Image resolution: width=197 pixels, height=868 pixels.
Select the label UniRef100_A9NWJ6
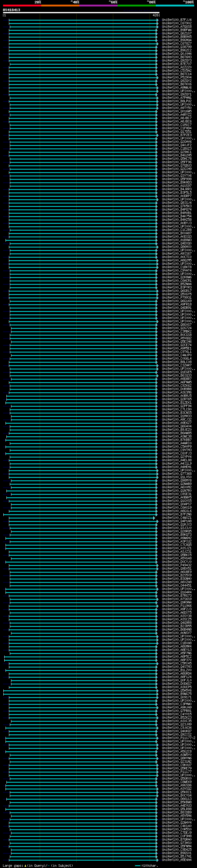[x=176, y=88]
